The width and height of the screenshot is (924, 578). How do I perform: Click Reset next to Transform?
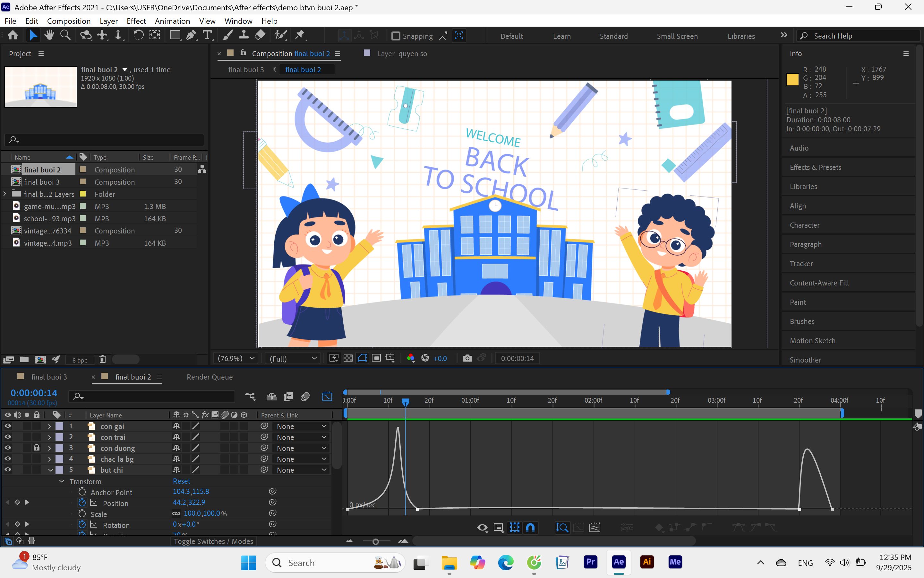coord(181,481)
